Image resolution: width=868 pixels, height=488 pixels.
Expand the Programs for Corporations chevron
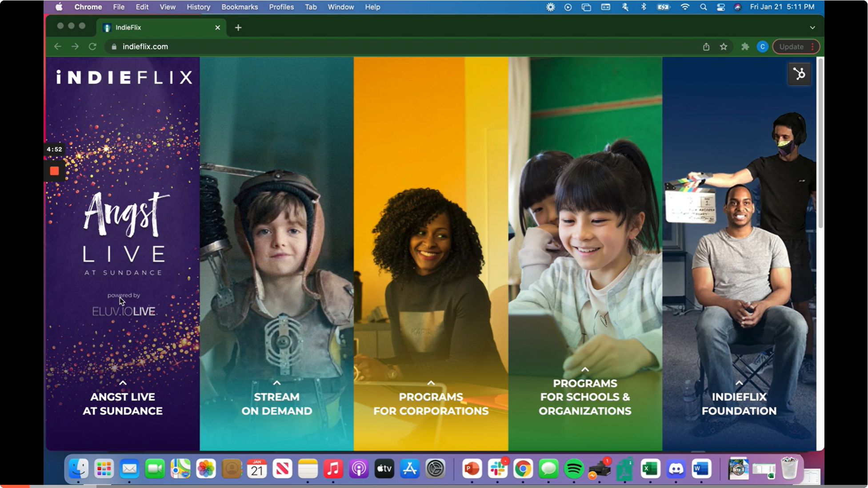coord(431,383)
